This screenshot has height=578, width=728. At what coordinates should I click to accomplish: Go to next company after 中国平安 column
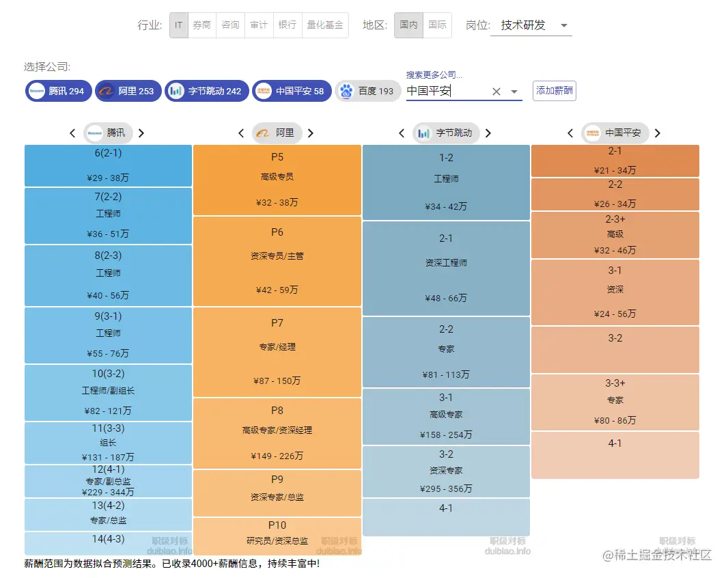coord(658,133)
